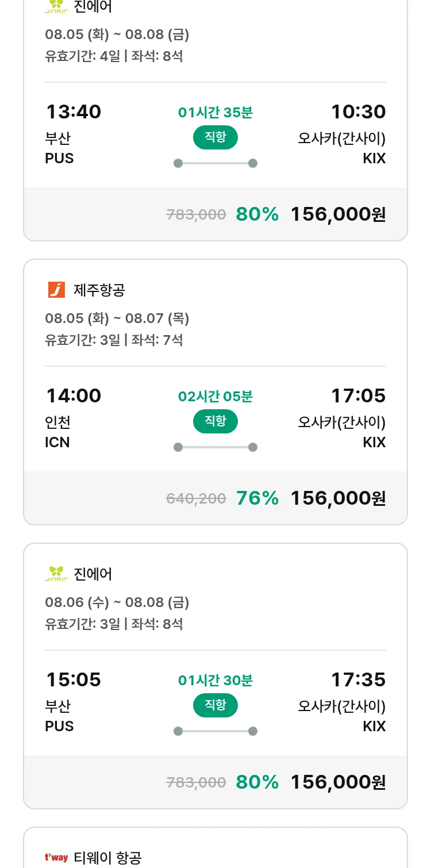Click the Jeju Air orange logo icon
Viewport: 431px width, 868px height.
56,290
